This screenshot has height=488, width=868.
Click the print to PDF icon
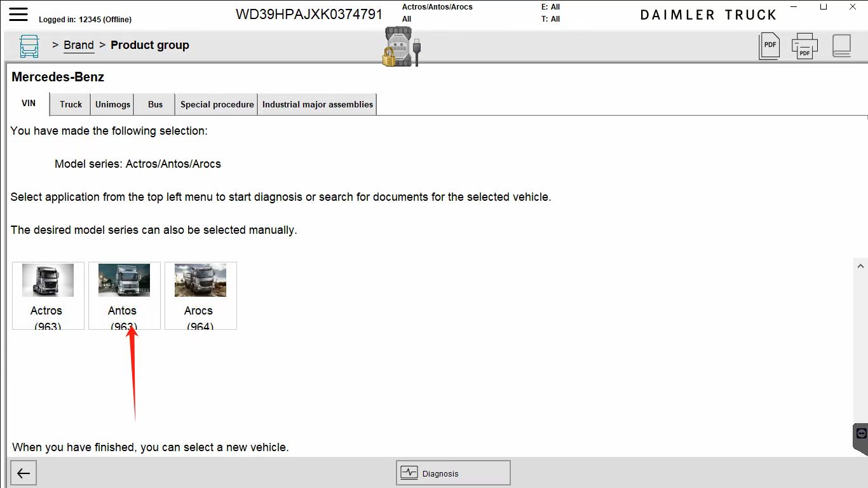click(804, 46)
